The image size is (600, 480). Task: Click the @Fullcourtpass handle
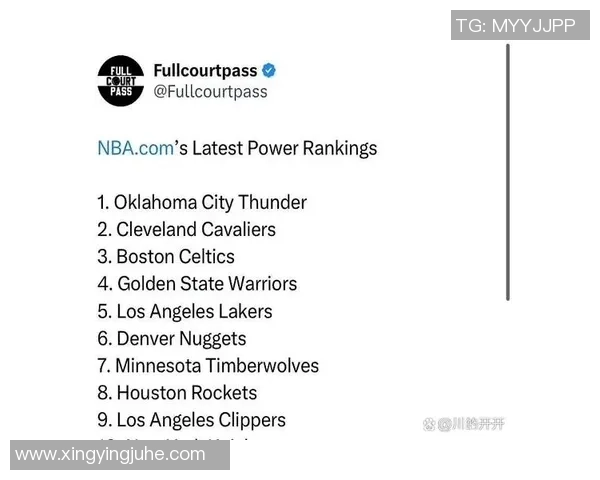[x=209, y=92]
